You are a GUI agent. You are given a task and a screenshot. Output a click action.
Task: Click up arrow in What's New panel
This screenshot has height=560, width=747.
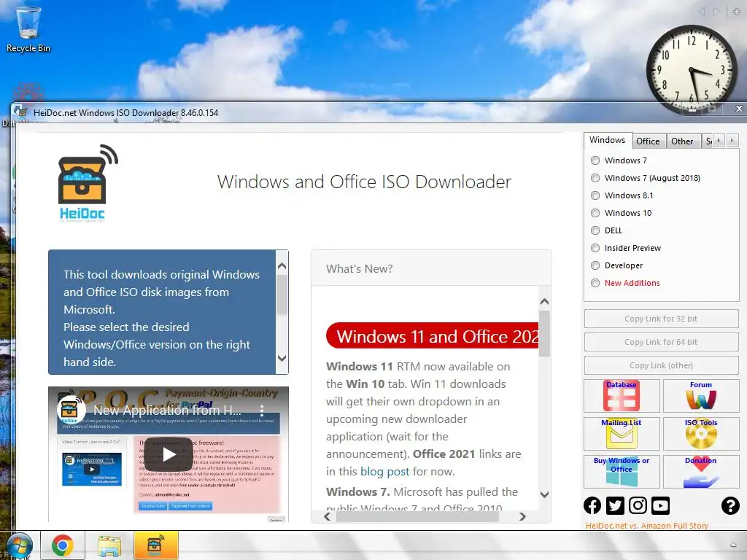point(544,301)
